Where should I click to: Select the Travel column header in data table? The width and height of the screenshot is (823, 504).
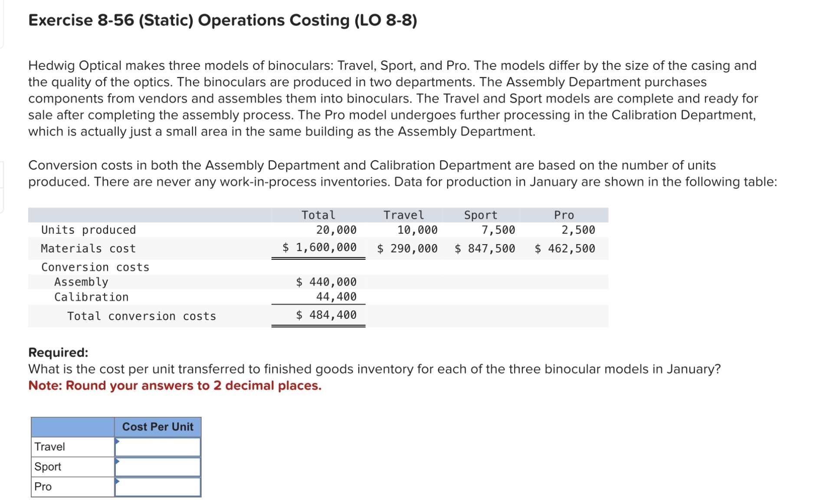403,214
